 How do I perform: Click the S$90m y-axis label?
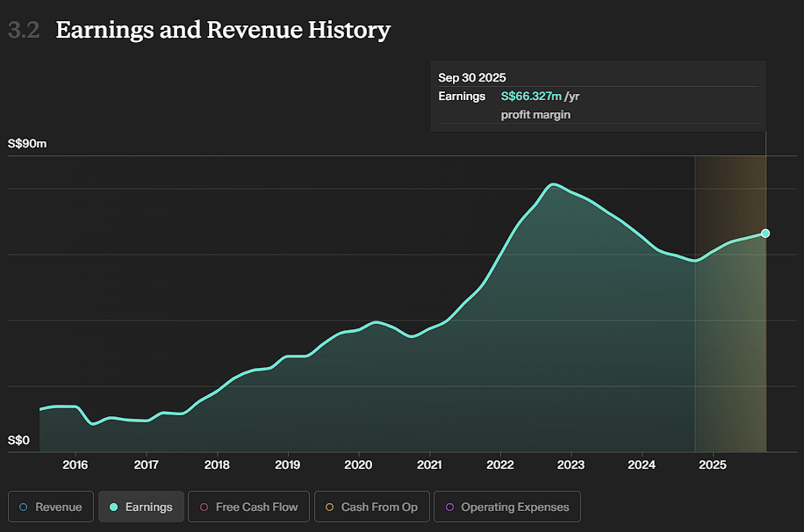[x=26, y=143]
